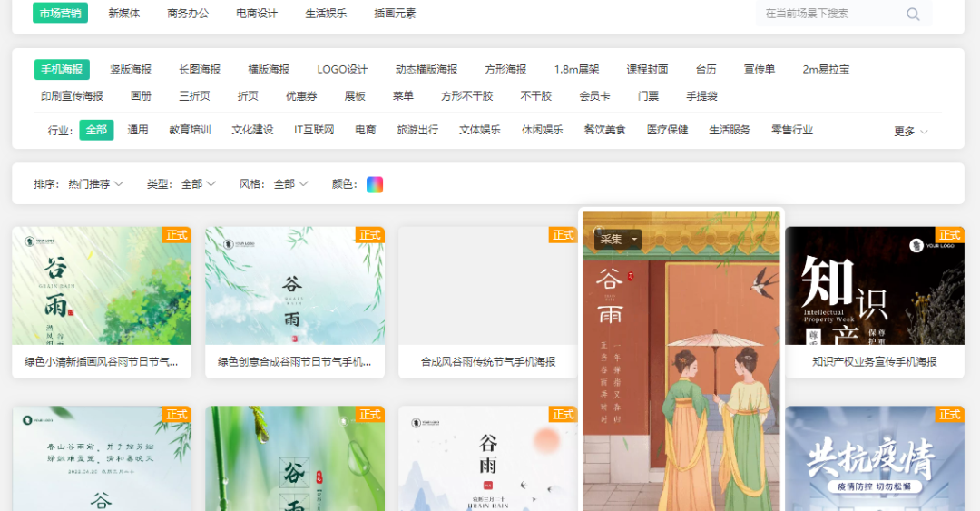Expand the 类型 全部 dropdown
Image resolution: width=980 pixels, height=511 pixels.
tap(198, 184)
